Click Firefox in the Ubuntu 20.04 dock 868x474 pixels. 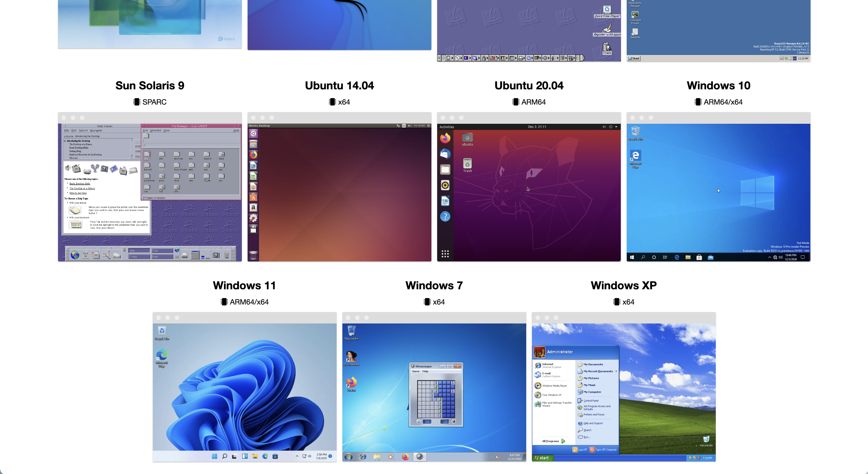(x=445, y=138)
